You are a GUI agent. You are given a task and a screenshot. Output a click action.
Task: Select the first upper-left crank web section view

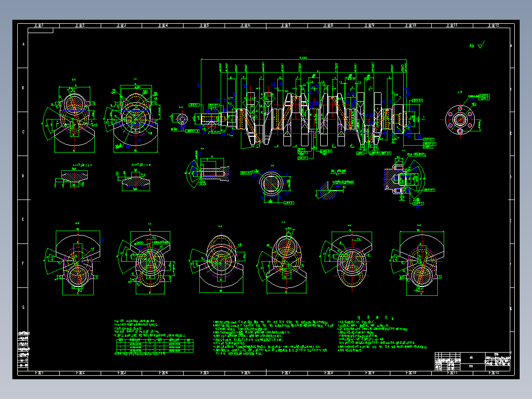pyautogui.click(x=70, y=116)
